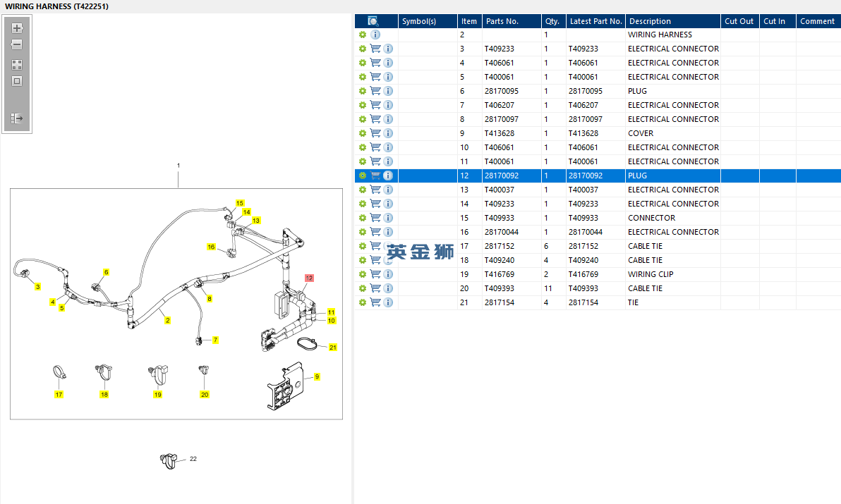Add item 7 T406207 to cart

pyautogui.click(x=375, y=105)
